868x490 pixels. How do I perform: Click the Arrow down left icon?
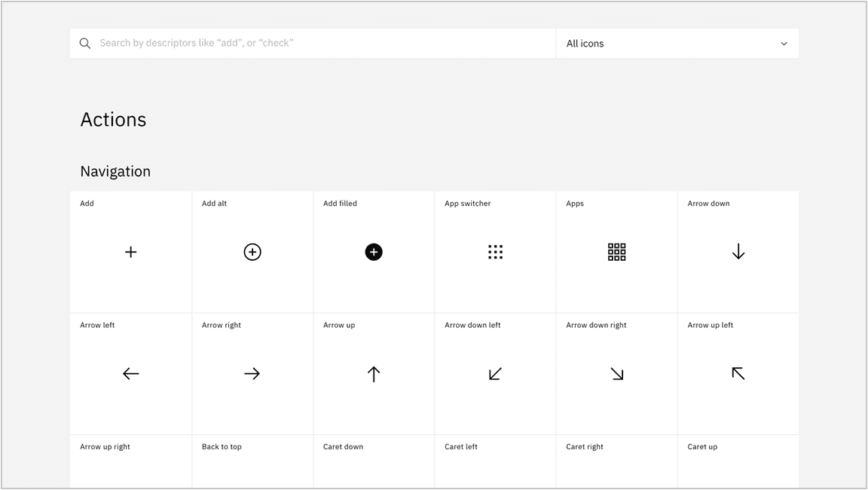(495, 373)
